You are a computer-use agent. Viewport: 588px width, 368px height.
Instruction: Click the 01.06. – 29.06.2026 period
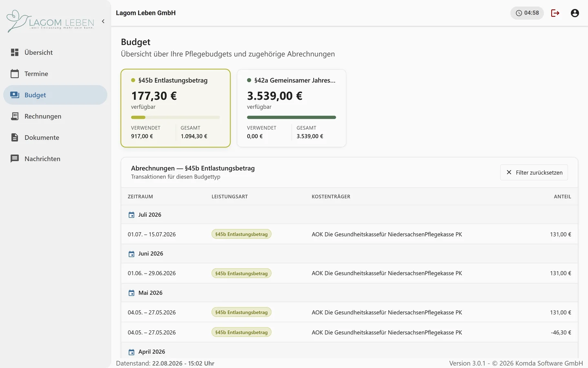[151, 273]
